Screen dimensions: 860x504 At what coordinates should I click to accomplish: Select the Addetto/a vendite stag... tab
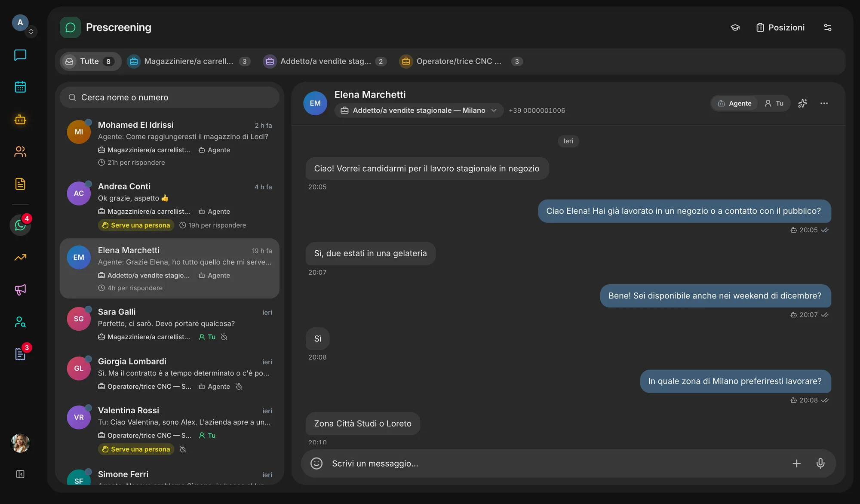pos(325,61)
